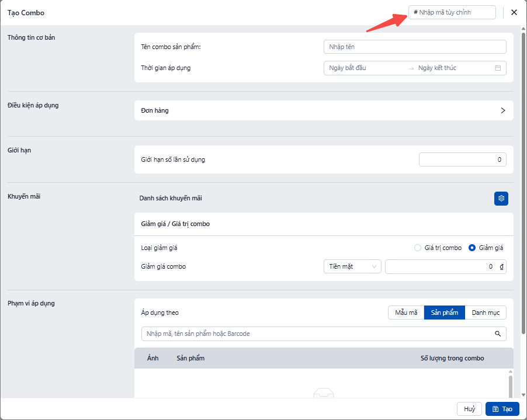Click the Huỷ cancel button

(469, 409)
